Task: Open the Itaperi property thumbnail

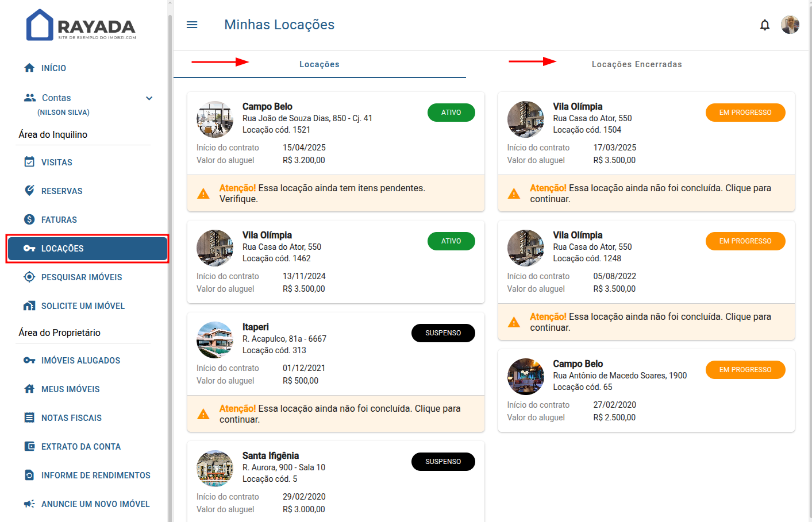Action: pyautogui.click(x=215, y=340)
